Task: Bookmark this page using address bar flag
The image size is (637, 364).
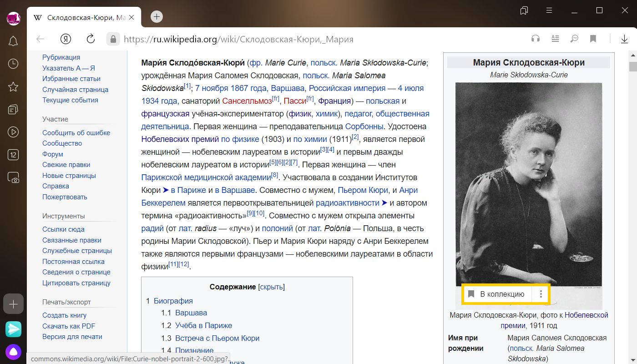Action: (x=593, y=39)
